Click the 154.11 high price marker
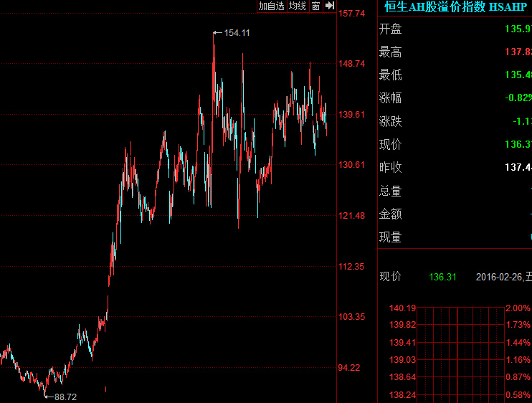Image resolution: width=532 pixels, height=403 pixels. [x=237, y=33]
